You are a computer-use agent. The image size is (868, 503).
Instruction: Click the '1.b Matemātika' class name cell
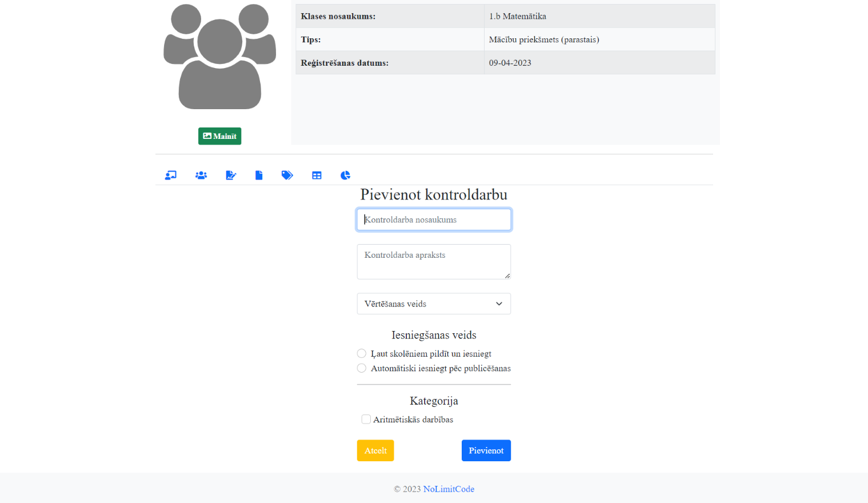tap(599, 17)
